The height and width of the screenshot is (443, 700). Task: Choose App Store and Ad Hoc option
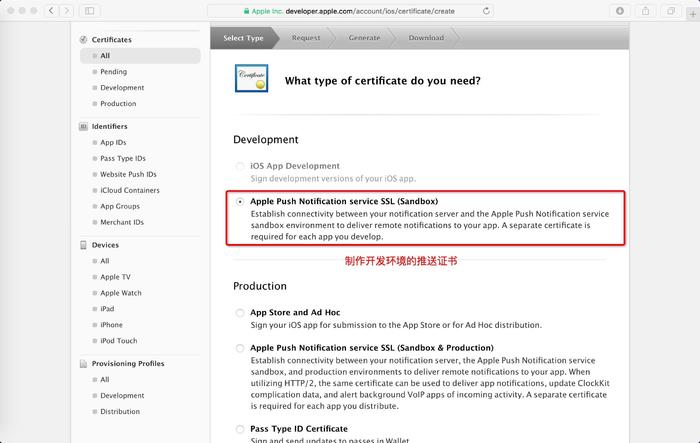click(x=239, y=313)
